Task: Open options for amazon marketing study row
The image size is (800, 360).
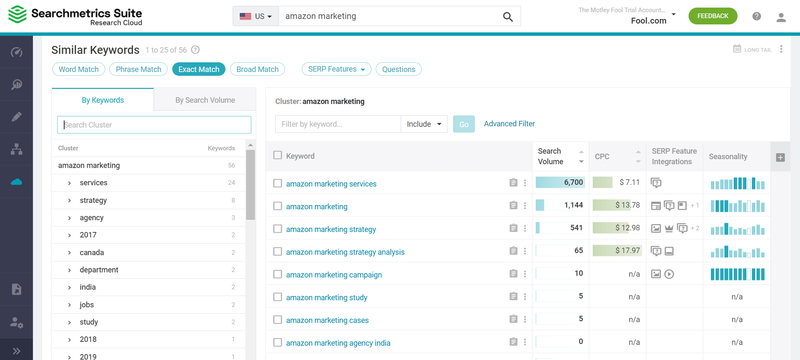Action: [x=525, y=296]
